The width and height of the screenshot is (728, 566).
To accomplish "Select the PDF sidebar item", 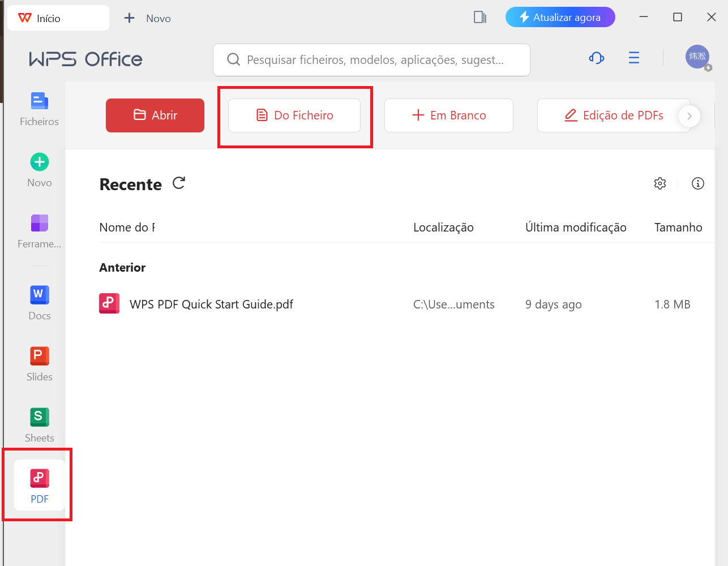I will click(x=39, y=486).
